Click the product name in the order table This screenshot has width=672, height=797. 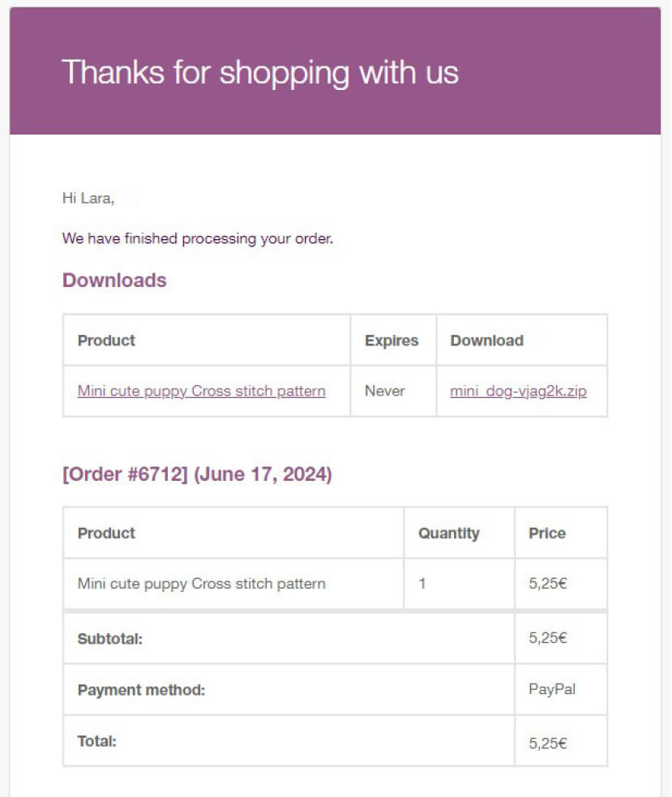pyautogui.click(x=201, y=583)
